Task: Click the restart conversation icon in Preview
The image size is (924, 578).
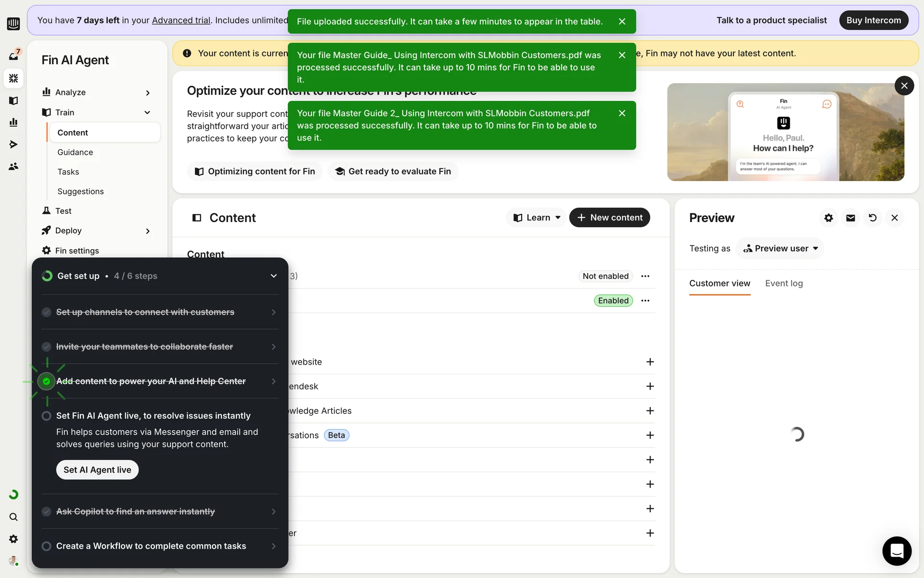Action: pyautogui.click(x=873, y=218)
